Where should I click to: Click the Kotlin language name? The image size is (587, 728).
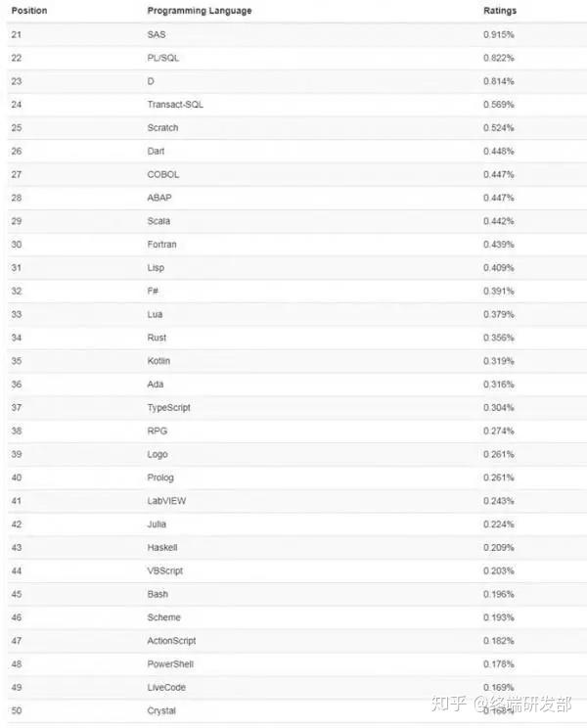pyautogui.click(x=158, y=361)
